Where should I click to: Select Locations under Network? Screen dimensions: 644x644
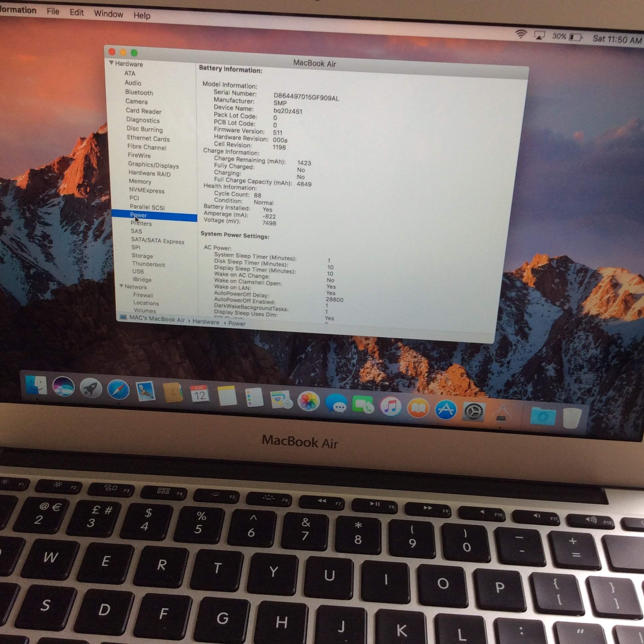click(146, 303)
